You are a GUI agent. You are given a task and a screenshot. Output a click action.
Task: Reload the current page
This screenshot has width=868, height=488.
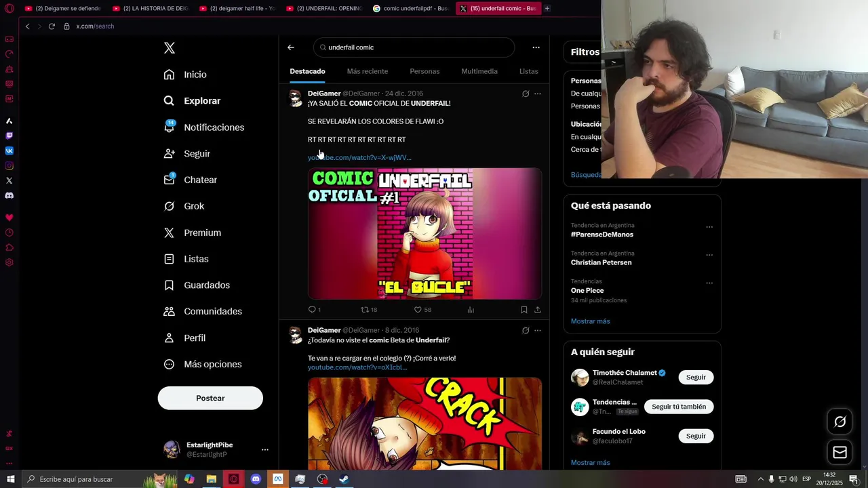[52, 26]
